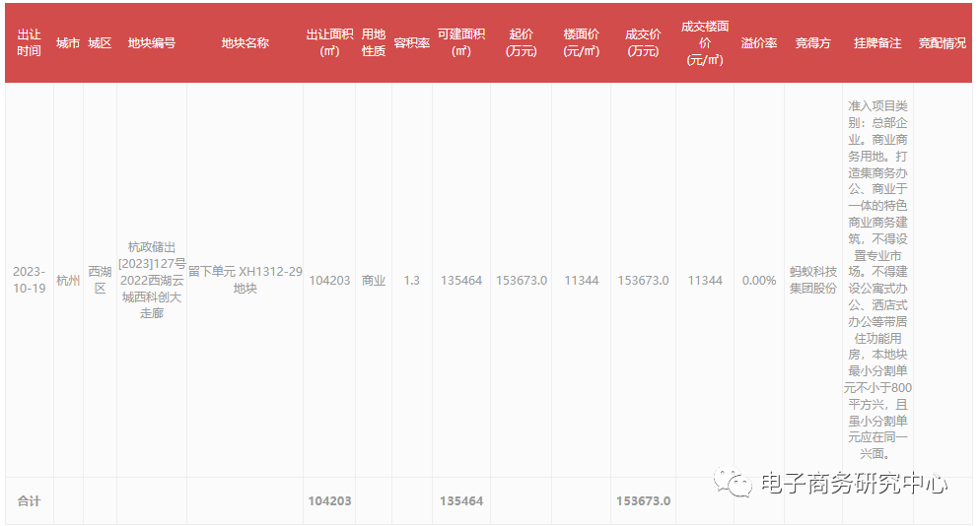The height and width of the screenshot is (526, 980).
Task: Select the date cell 2023-10-19
Action: point(29,280)
